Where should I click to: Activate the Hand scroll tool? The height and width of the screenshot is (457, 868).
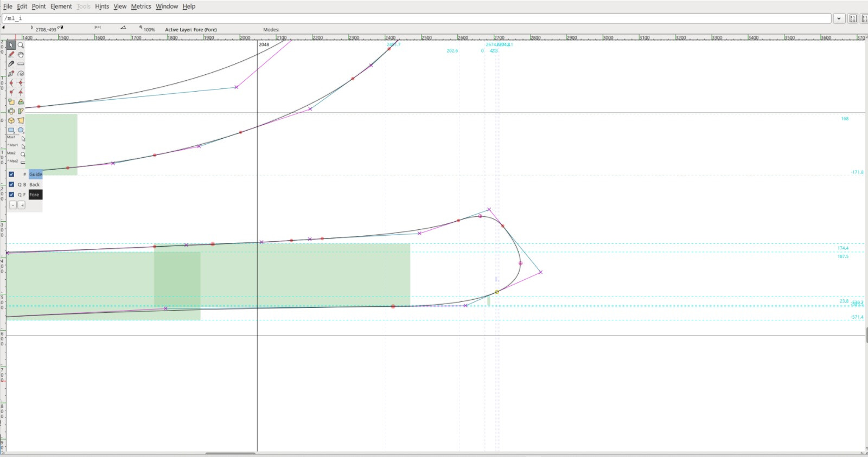[x=21, y=55]
